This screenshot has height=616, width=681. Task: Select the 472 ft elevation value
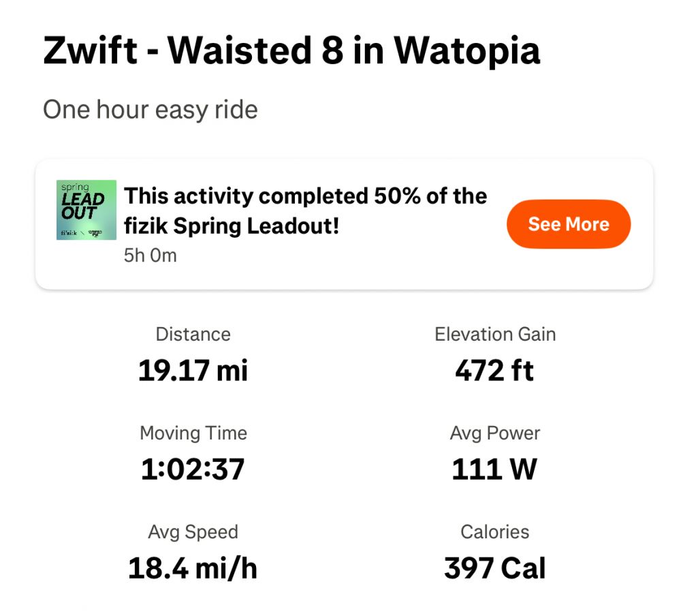tap(495, 371)
